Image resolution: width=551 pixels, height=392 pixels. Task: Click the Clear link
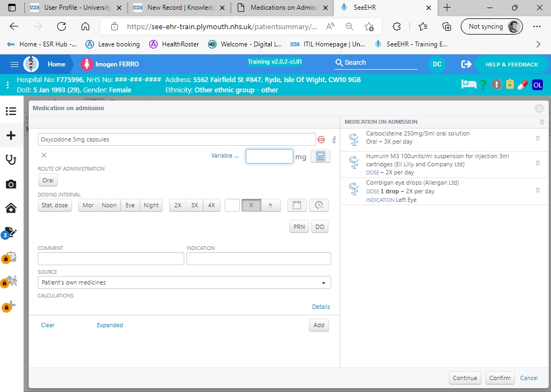pos(48,325)
